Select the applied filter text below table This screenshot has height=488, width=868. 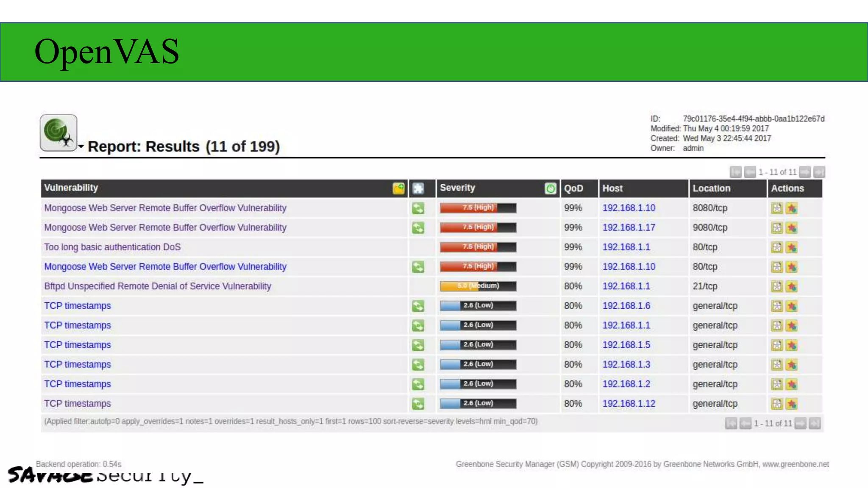[x=291, y=421]
